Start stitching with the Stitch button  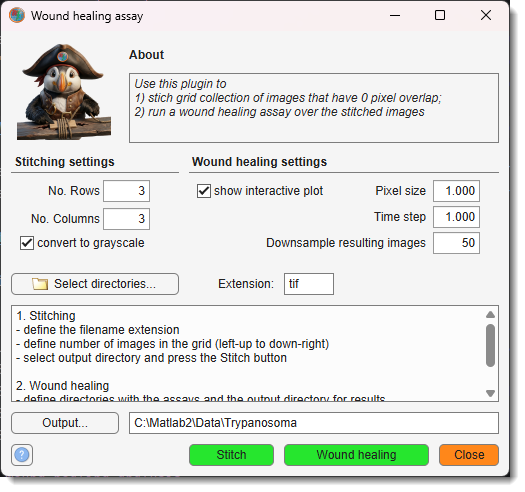click(231, 455)
